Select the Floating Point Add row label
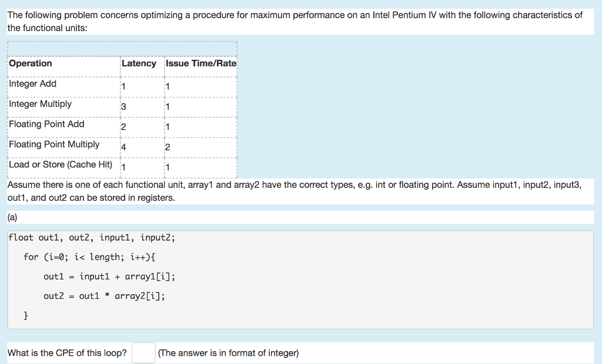Viewport: 602px width, 364px height. (46, 124)
